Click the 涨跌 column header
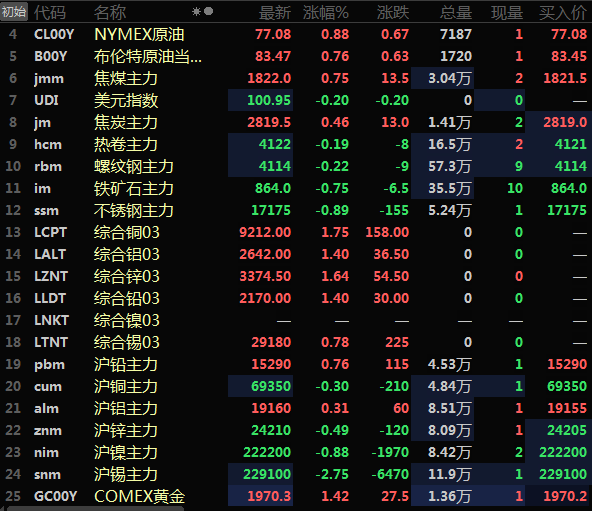This screenshot has width=592, height=511. coord(393,12)
